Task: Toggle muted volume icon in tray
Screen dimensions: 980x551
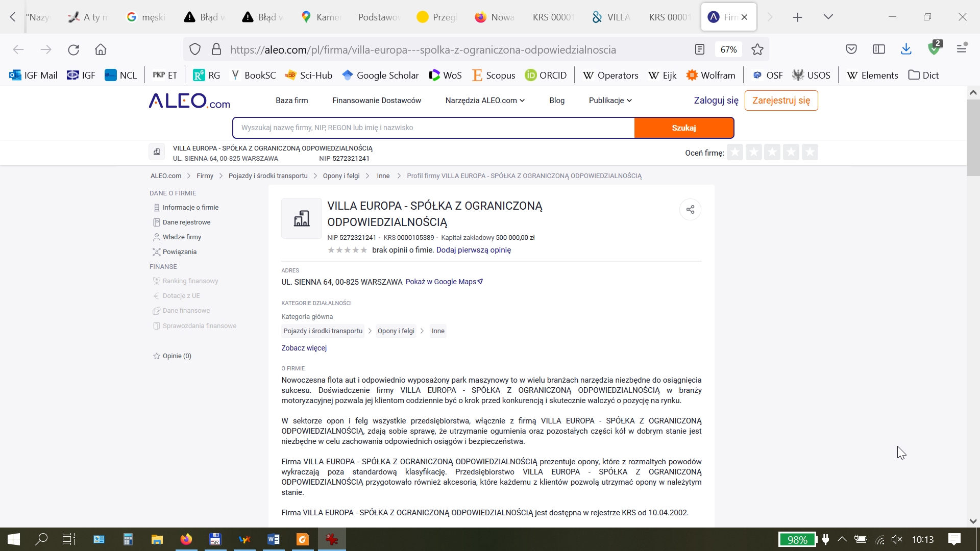Action: pyautogui.click(x=897, y=539)
